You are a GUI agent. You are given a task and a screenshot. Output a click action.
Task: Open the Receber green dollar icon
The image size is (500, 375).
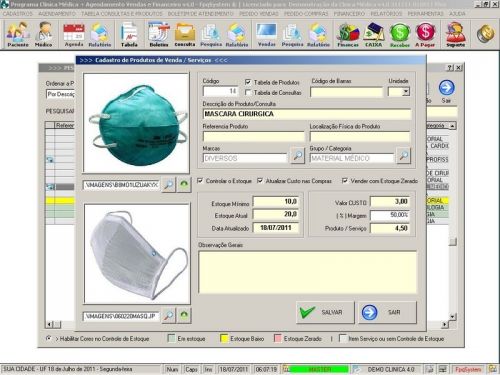pos(399,34)
